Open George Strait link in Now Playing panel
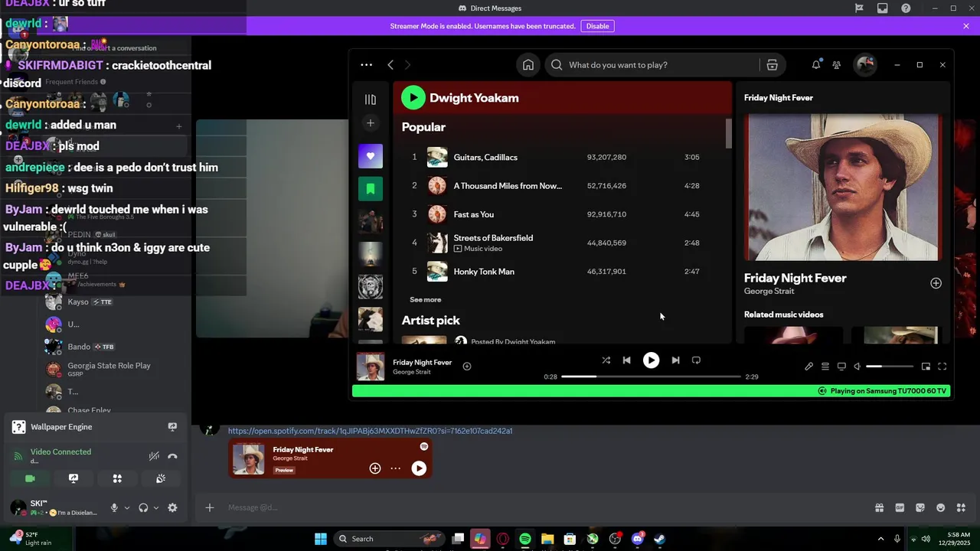The height and width of the screenshot is (551, 980). coord(769,292)
